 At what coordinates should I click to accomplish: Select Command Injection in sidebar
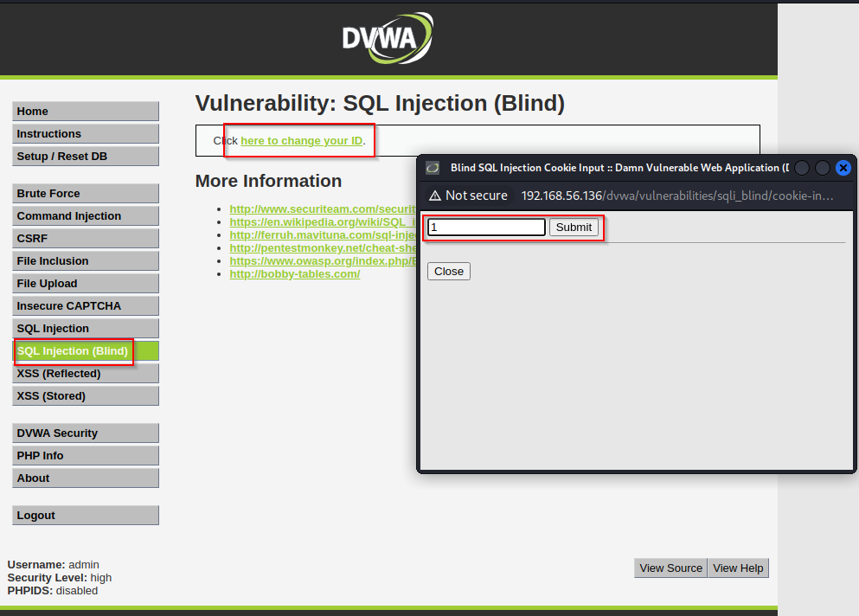(x=86, y=216)
